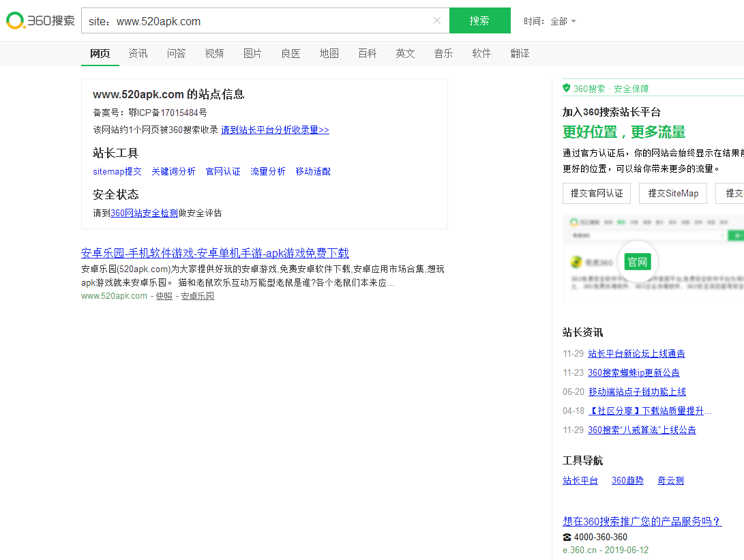Open the 360搜索蜘蛛ip更新公告 news item
The width and height of the screenshot is (744, 560).
(x=634, y=372)
